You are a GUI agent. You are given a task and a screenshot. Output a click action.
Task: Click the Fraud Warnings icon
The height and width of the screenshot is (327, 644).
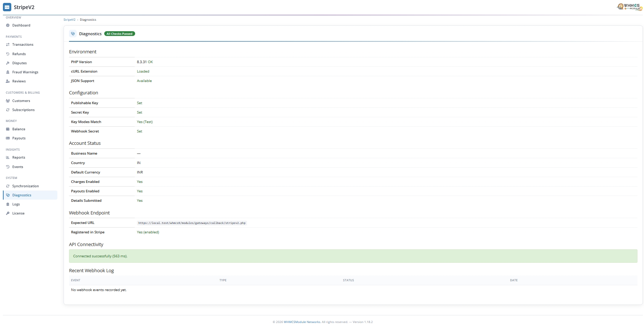(8, 72)
